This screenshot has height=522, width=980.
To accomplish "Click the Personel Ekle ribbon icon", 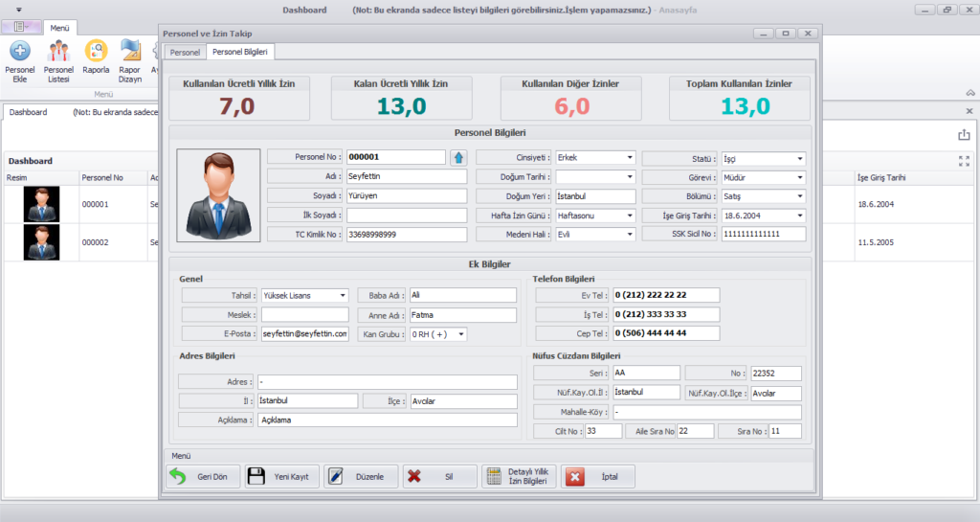I will pos(19,51).
